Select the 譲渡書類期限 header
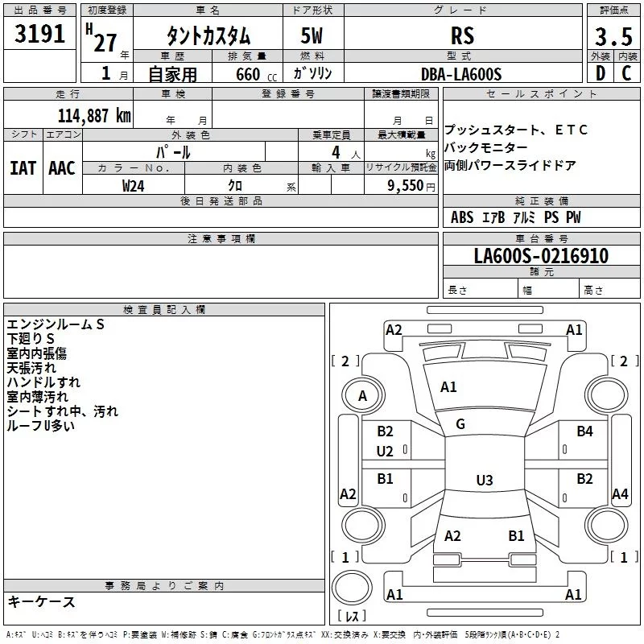The image size is (644, 644). (x=401, y=93)
